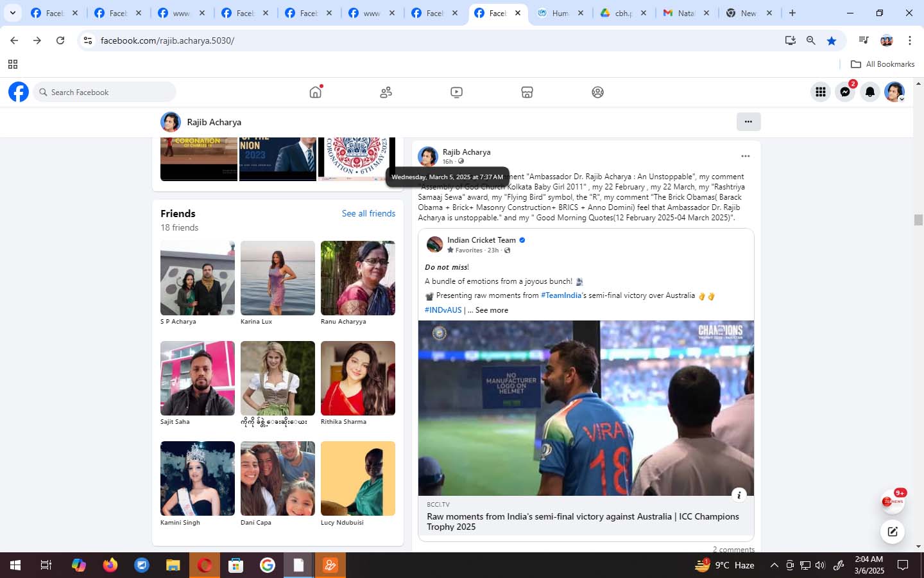Open the apps grid in bookmarks bar
This screenshot has width=924, height=578.
13,64
